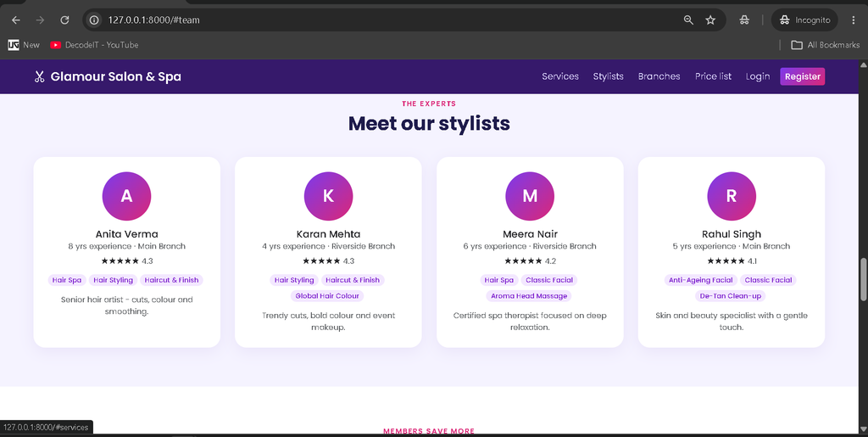Click '4 yrs experience · Riverside Branch' text
This screenshot has width=868, height=437.
pyautogui.click(x=328, y=246)
